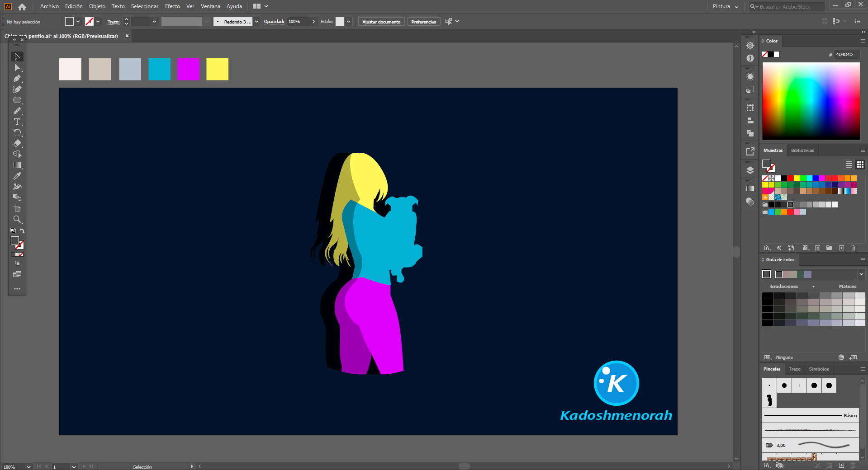This screenshot has height=470, width=868.
Task: Open Archivo menu
Action: (49, 6)
